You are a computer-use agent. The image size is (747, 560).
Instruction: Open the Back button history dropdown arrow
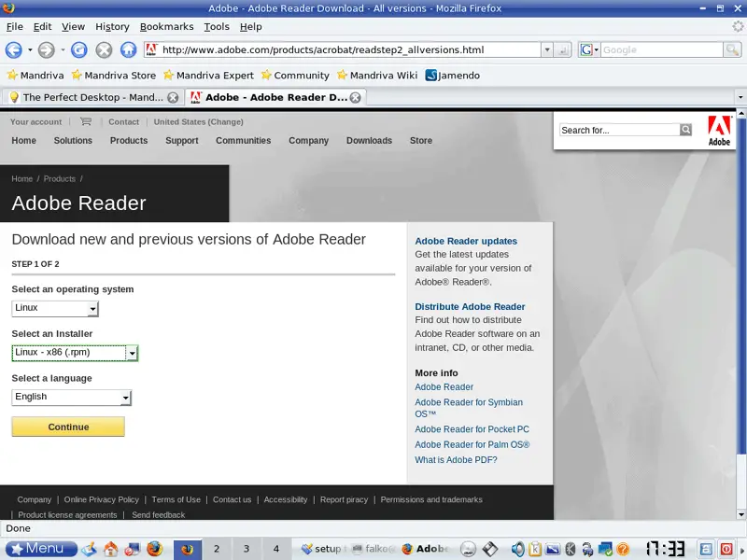pyautogui.click(x=30, y=49)
